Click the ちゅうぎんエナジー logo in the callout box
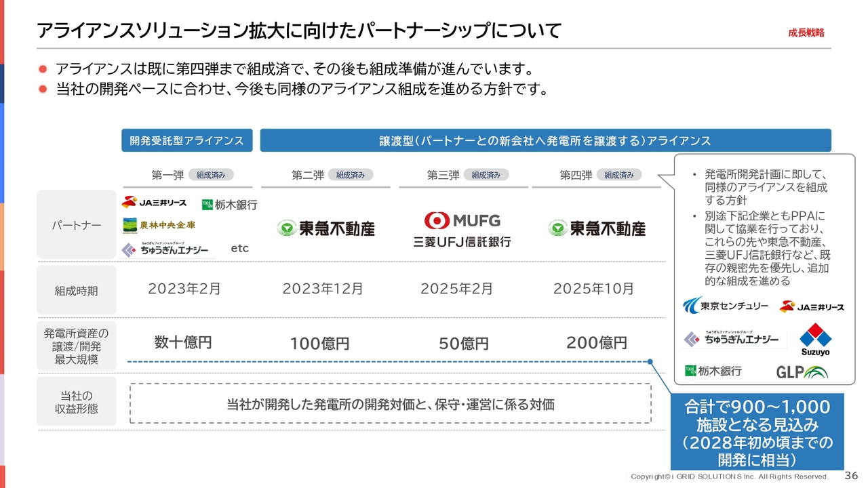 tap(731, 339)
